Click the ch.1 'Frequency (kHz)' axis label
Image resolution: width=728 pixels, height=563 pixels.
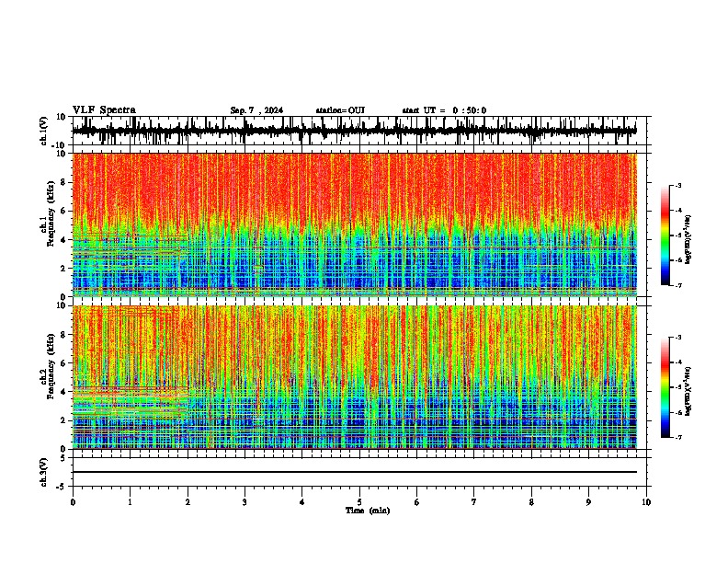click(x=51, y=214)
